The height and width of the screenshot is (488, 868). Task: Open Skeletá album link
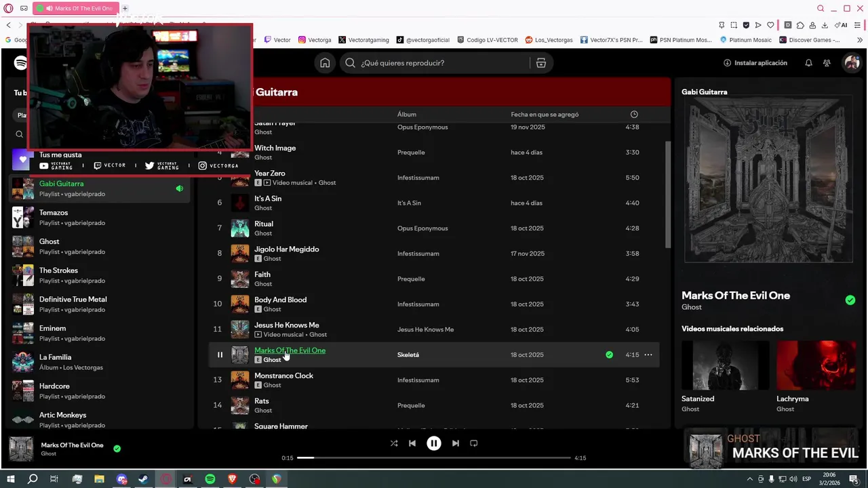(408, 354)
